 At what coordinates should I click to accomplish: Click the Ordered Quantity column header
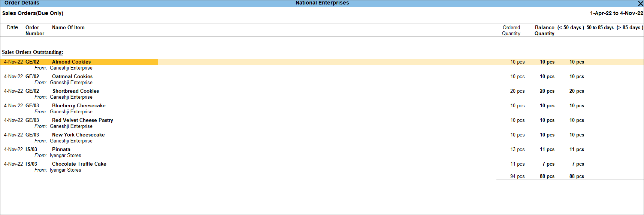(x=511, y=30)
